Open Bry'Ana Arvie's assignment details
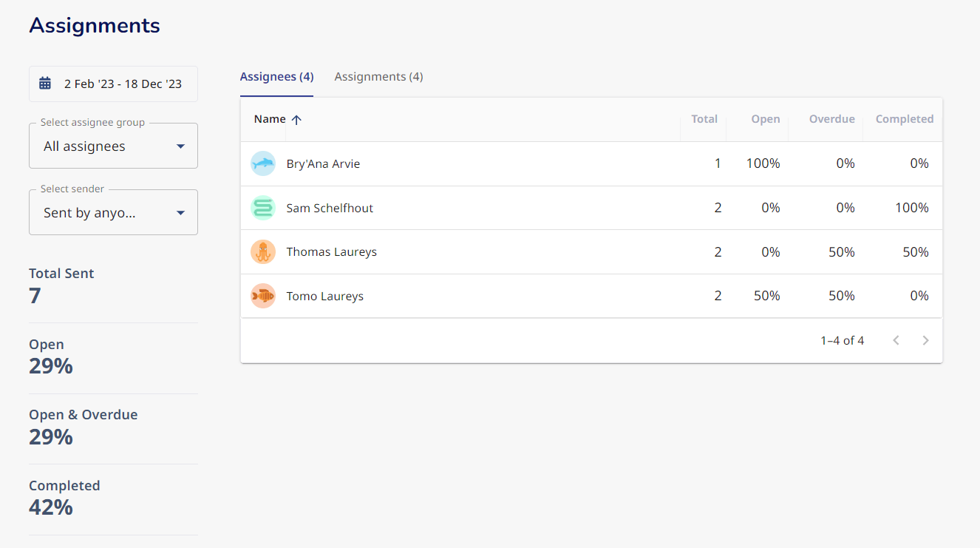 pos(323,163)
